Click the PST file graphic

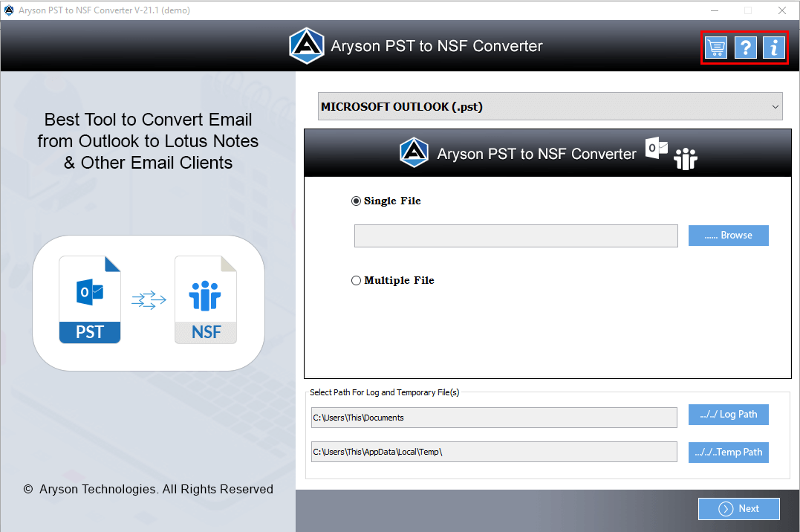tap(90, 299)
